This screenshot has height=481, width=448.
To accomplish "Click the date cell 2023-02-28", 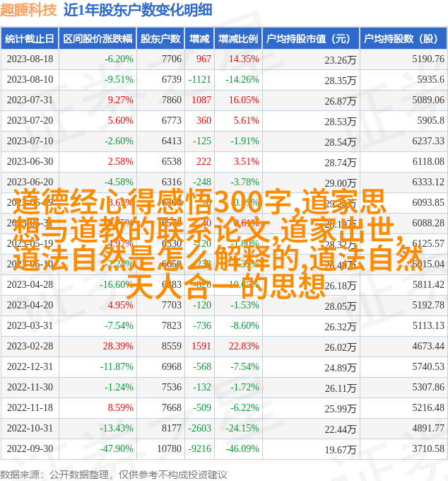I will (30, 346).
